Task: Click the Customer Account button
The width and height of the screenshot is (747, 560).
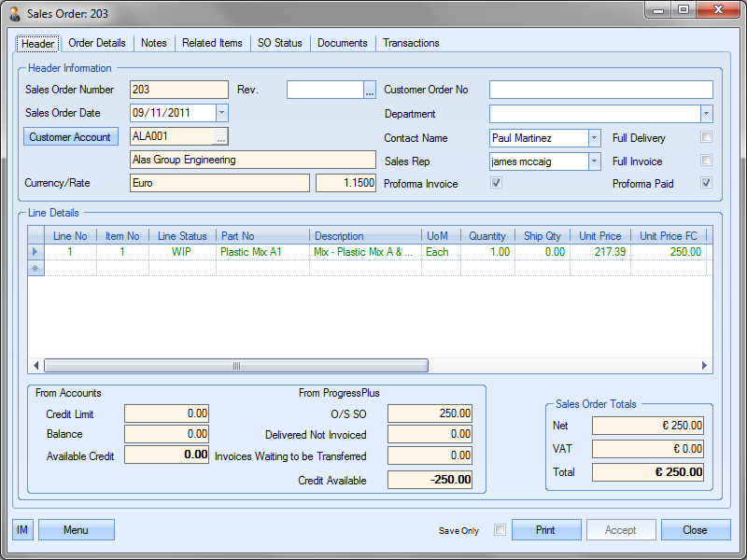Action: [70, 137]
